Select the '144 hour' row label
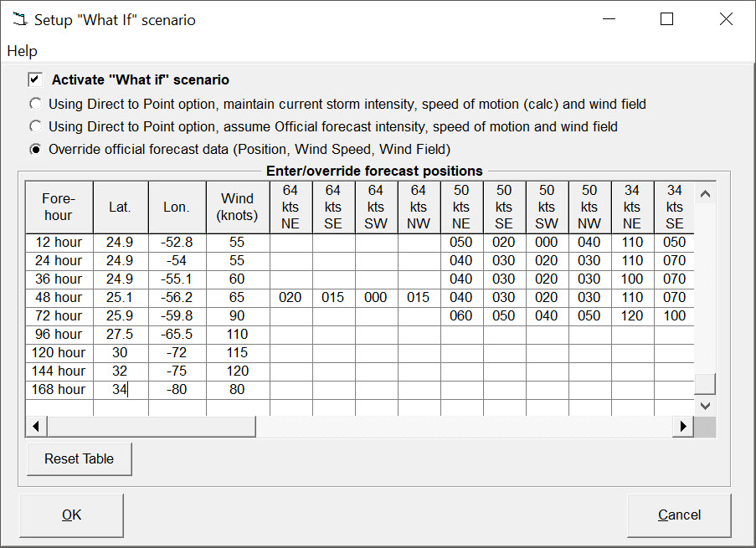The height and width of the screenshot is (548, 756). (x=59, y=371)
